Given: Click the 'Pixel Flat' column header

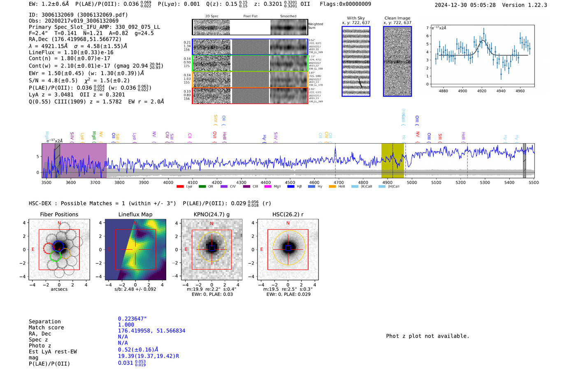Looking at the screenshot, I should 250,16.
